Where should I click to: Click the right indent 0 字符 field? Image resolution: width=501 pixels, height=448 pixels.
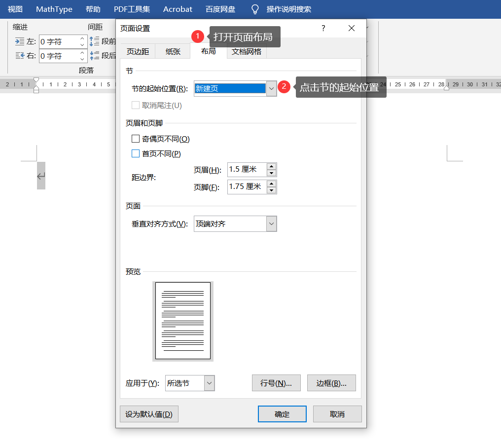pos(59,56)
